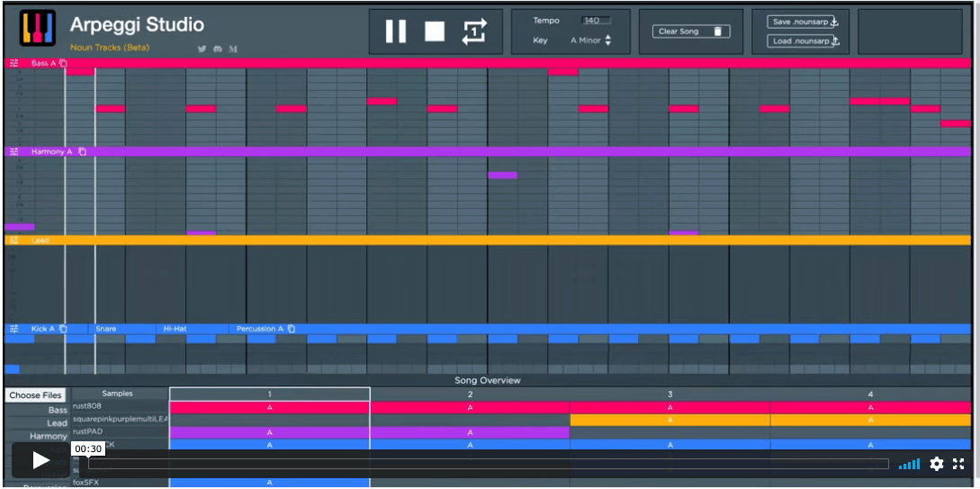Pause the song playback
Image resolution: width=980 pixels, height=489 pixels.
pyautogui.click(x=396, y=32)
